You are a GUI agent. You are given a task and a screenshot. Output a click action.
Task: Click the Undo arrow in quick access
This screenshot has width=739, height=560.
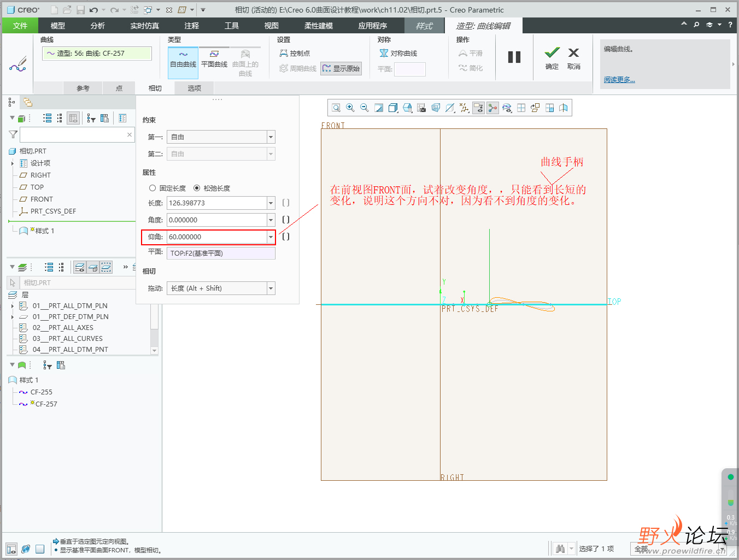click(x=94, y=10)
